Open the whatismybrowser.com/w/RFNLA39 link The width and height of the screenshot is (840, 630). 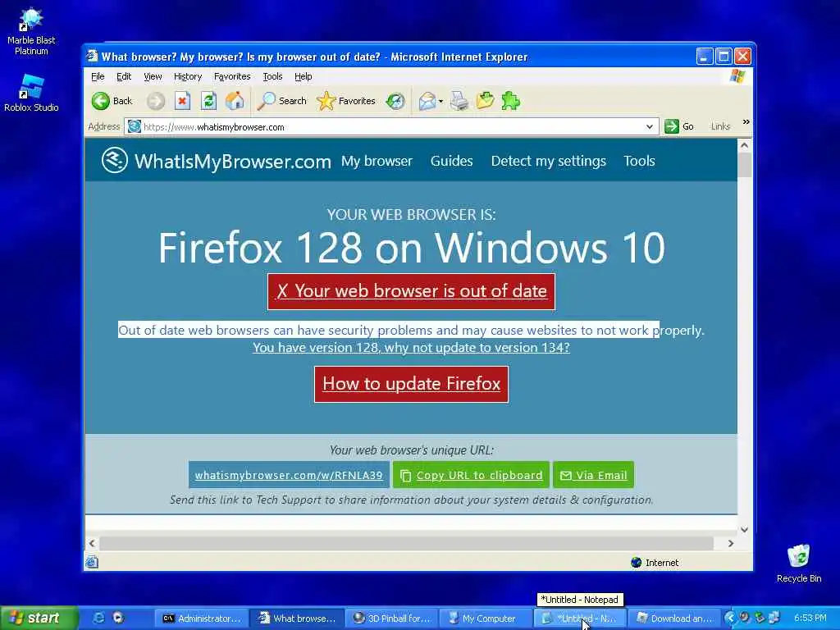pos(289,475)
